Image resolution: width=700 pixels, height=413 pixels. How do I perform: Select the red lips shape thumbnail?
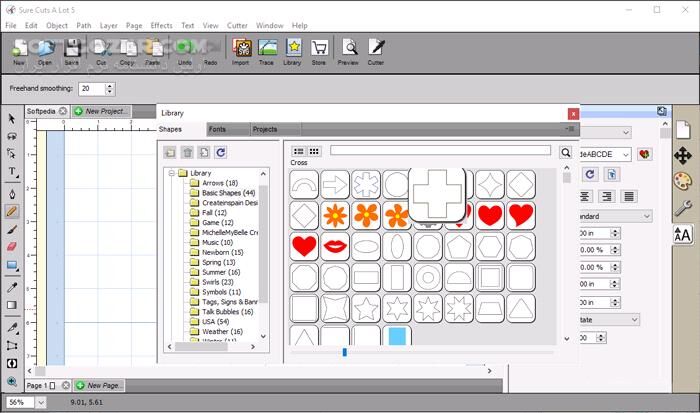pos(335,246)
